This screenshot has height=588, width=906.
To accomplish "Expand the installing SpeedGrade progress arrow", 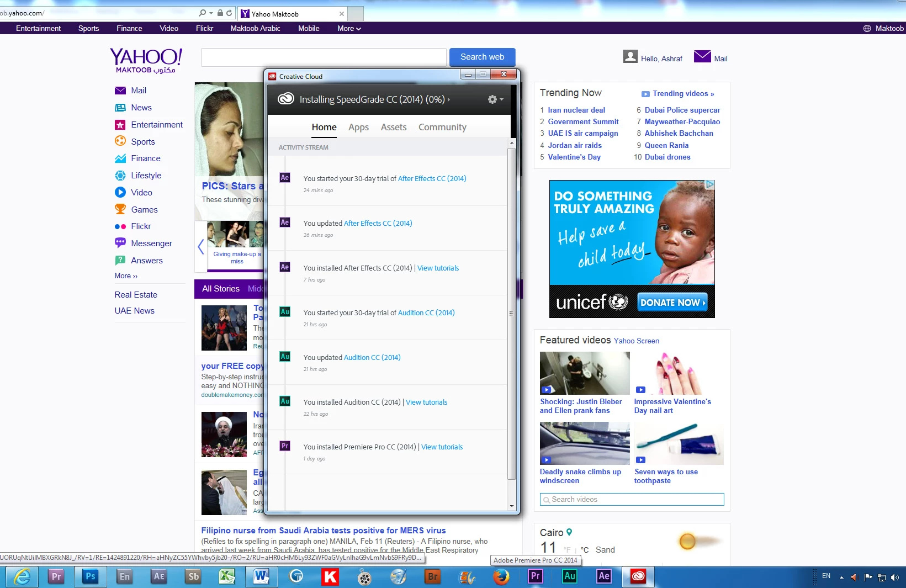I will pyautogui.click(x=449, y=100).
